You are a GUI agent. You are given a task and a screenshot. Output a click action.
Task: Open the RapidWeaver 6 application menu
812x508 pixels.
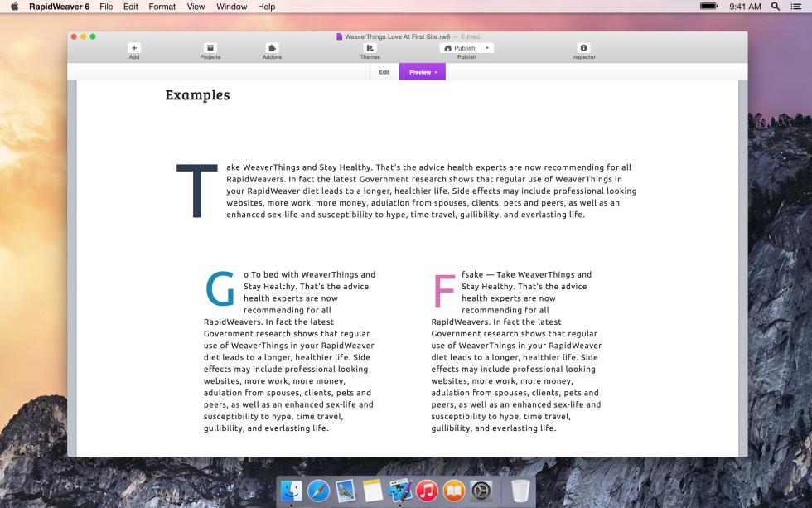point(59,7)
